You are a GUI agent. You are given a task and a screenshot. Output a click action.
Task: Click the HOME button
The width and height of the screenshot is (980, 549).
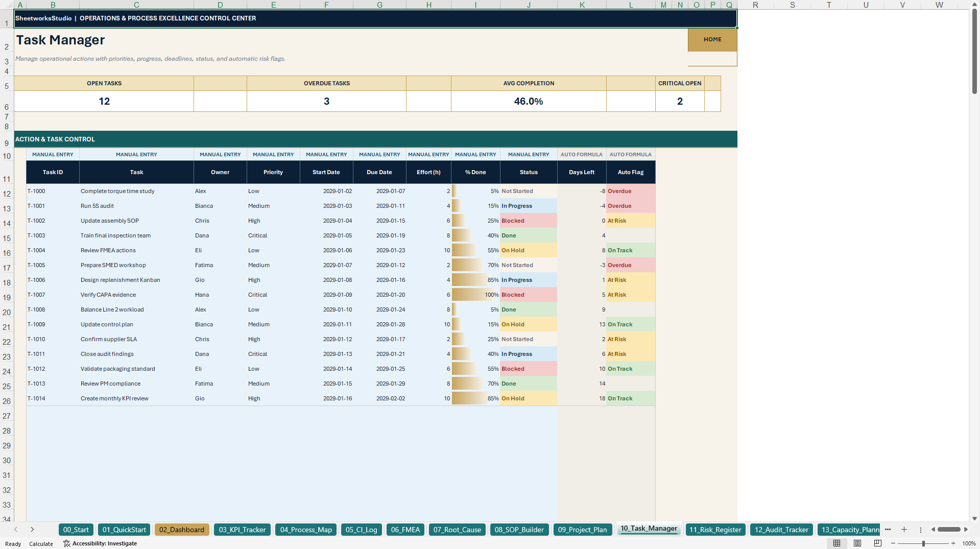[x=712, y=40]
